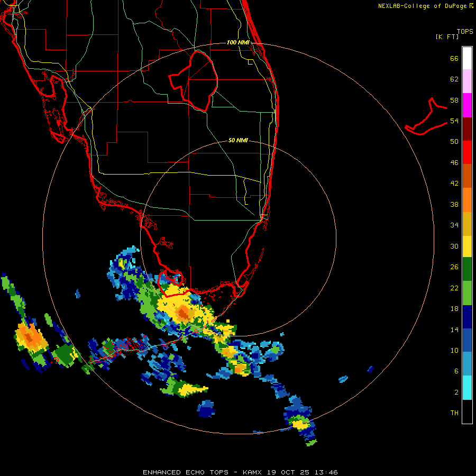Click the 2 legend value
The height and width of the screenshot is (476, 476).
tap(456, 392)
